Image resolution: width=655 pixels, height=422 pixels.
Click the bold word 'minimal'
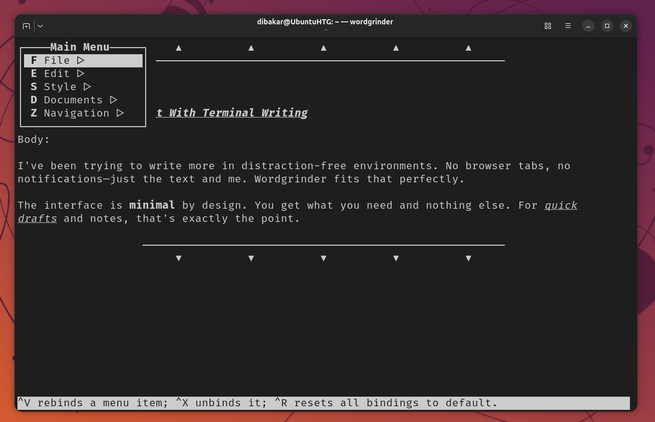(x=152, y=205)
